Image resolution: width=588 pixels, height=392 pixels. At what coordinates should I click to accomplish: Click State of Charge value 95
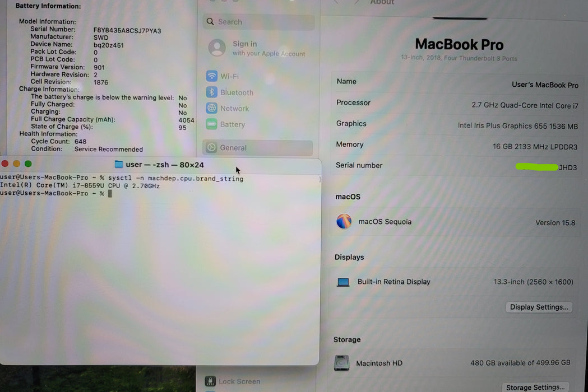182,128
